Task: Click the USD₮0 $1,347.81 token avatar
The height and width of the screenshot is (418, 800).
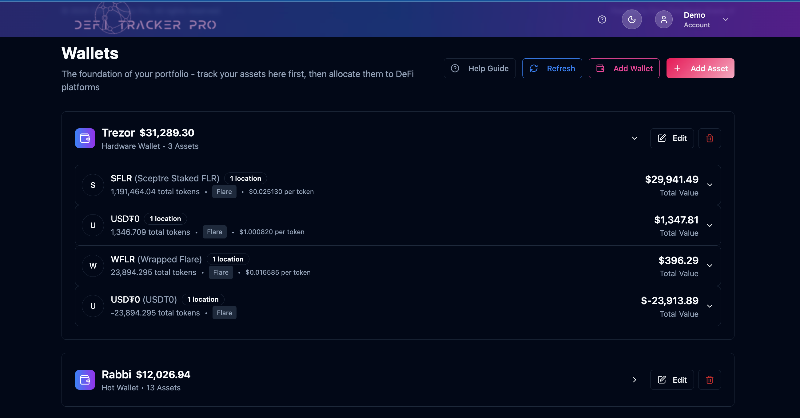Action: [x=93, y=225]
